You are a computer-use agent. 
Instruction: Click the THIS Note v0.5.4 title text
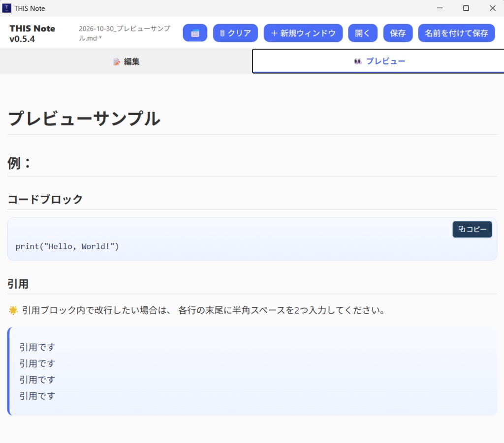32,33
